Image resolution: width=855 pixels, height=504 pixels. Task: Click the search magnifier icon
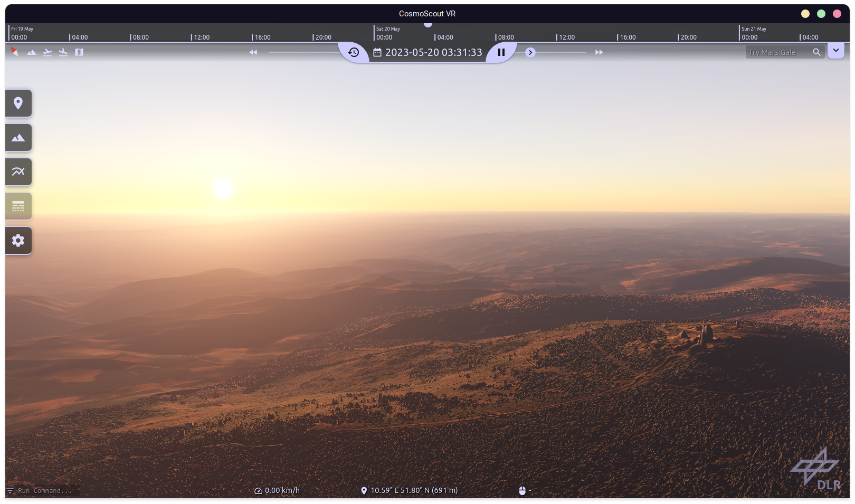point(816,52)
